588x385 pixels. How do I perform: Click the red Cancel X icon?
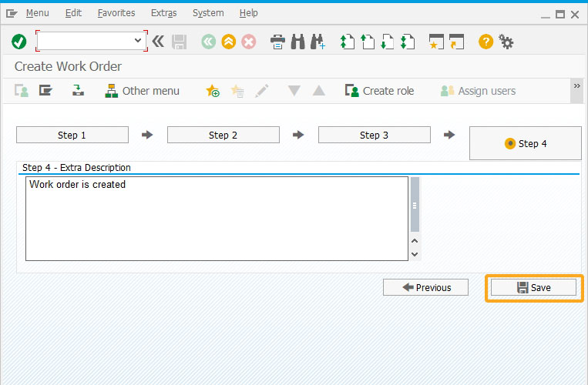point(248,42)
